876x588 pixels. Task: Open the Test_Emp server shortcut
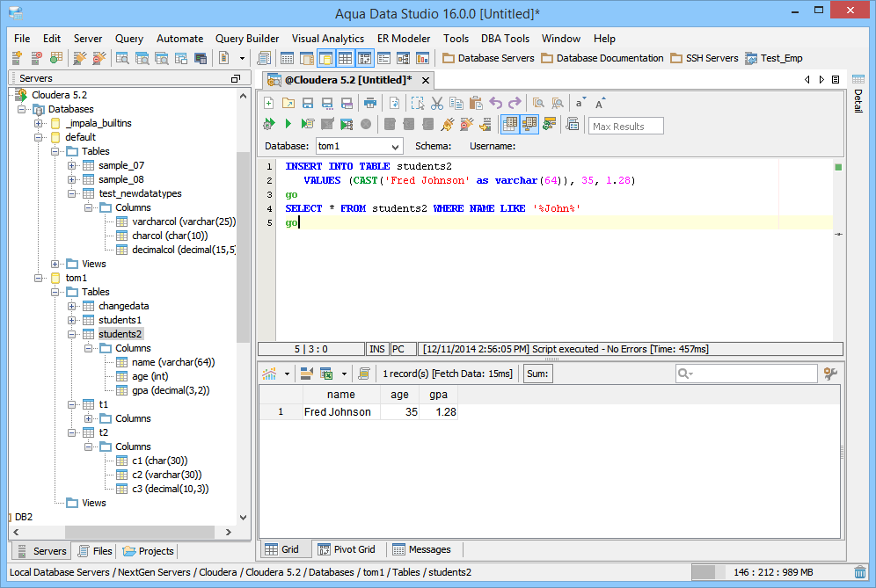point(773,58)
